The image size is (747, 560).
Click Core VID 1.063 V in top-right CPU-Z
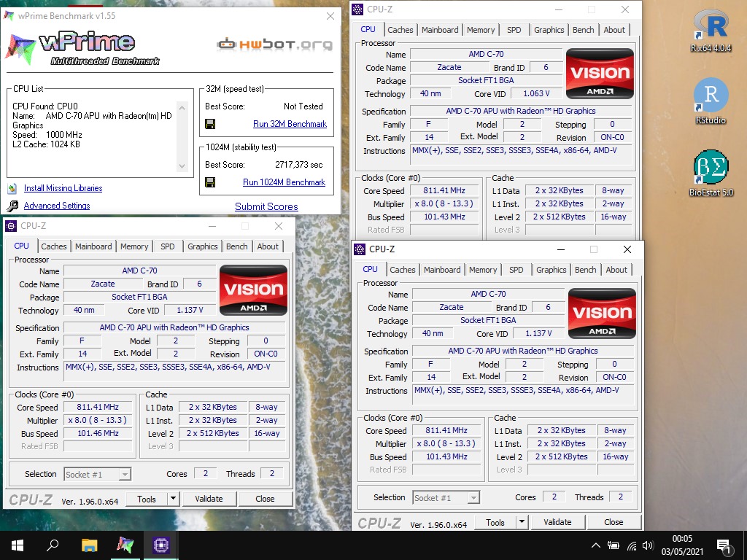pos(536,94)
